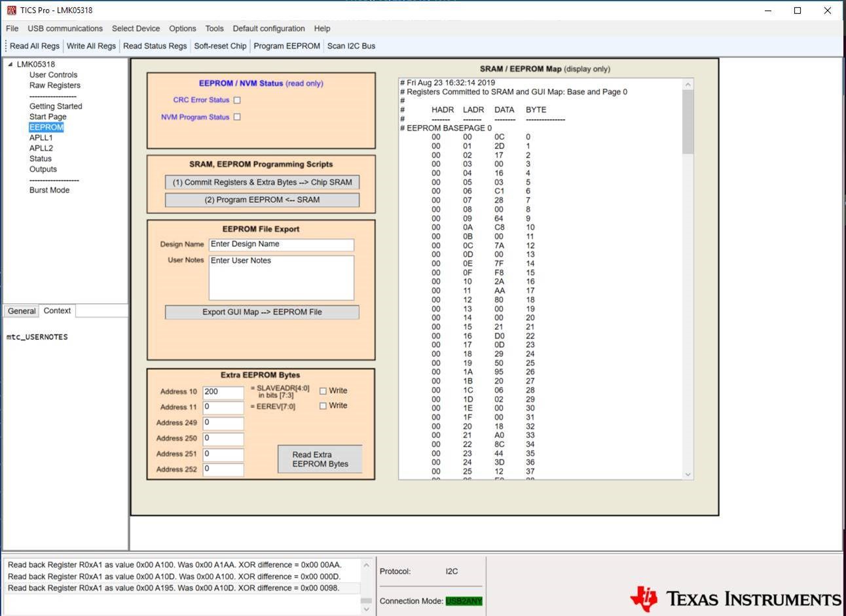Click Address 249 value field
The width and height of the screenshot is (846, 616).
coord(223,423)
